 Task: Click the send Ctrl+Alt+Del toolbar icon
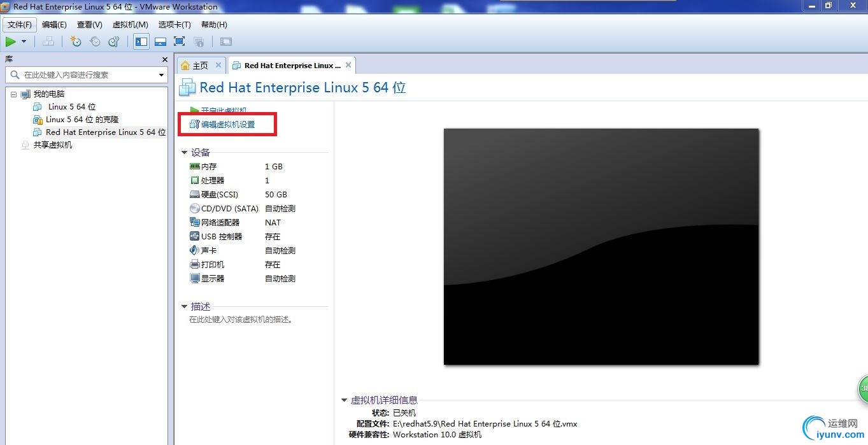(48, 41)
